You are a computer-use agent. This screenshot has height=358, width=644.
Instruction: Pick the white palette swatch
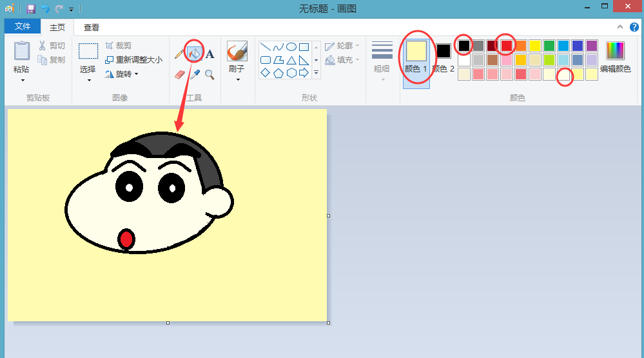[x=464, y=60]
